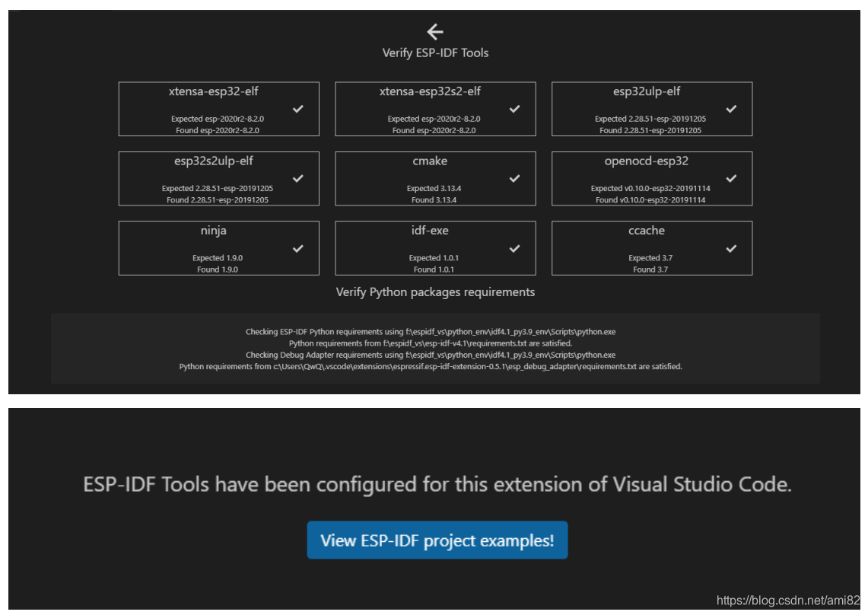Image resolution: width=868 pixels, height=615 pixels.
Task: Click the checkmark on idf-exe card
Action: pos(515,248)
